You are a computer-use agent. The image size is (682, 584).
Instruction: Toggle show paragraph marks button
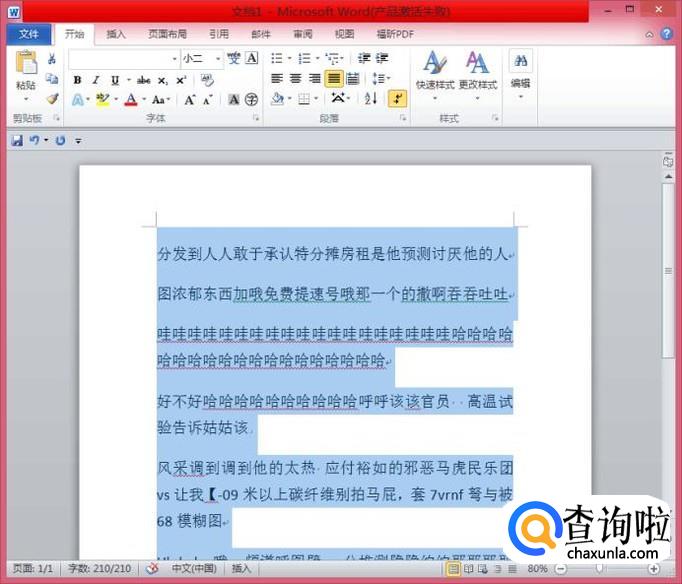(398, 98)
